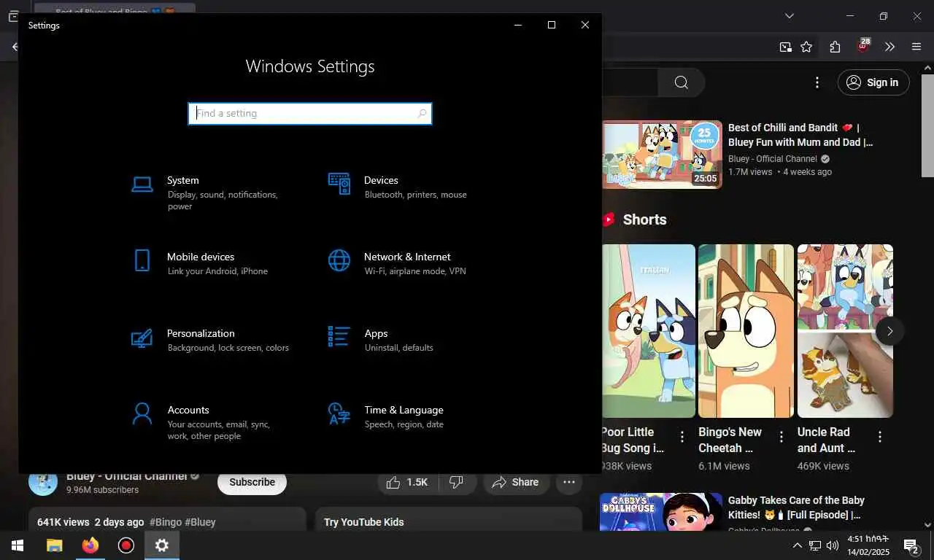Show hidden system tray icons
934x560 pixels.
pos(797,545)
